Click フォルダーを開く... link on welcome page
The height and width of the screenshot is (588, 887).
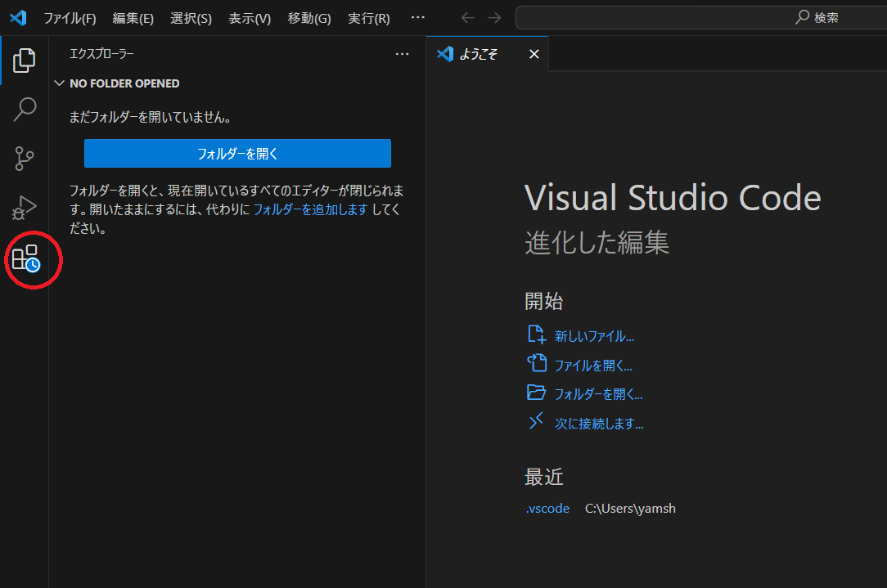click(x=598, y=394)
